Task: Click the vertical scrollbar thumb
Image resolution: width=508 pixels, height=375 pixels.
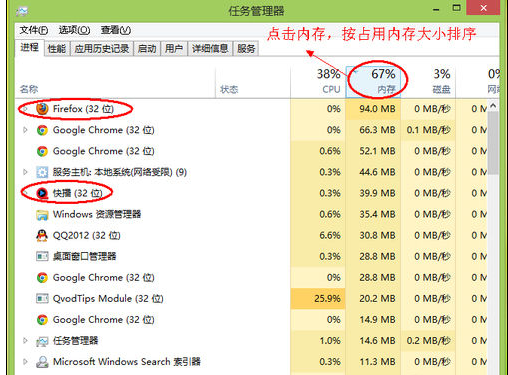Action: [493, 143]
